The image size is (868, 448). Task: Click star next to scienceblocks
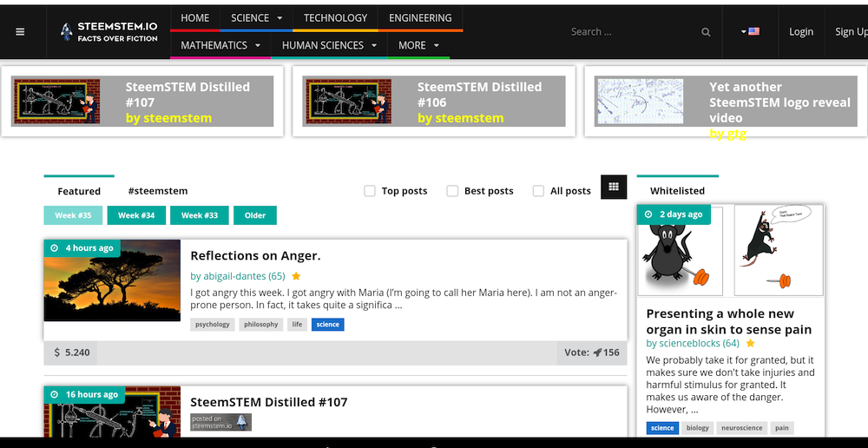point(750,343)
